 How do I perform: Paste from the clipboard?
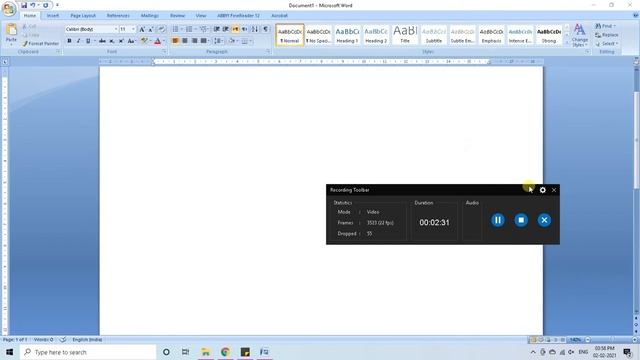pos(11,34)
